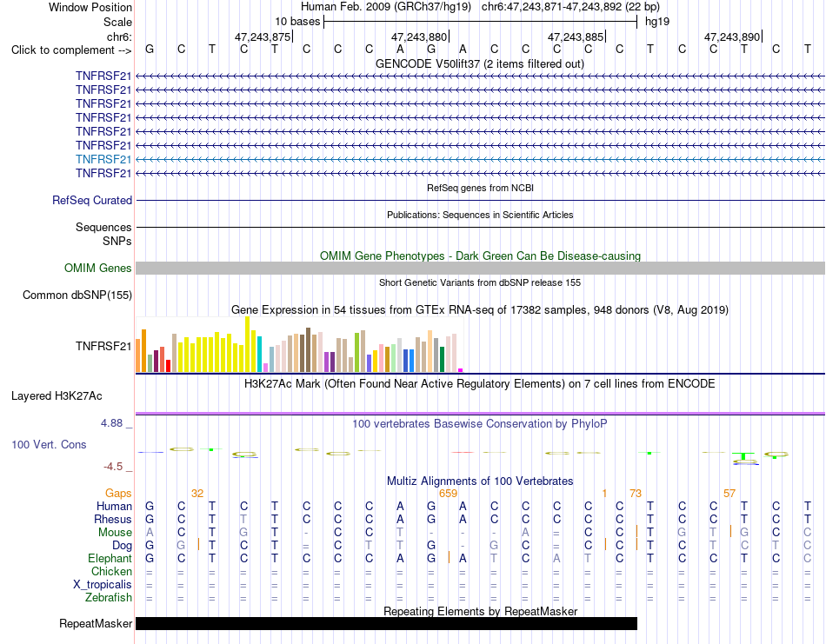Screen dimensions: 826x644
Task: Click the Gaps row label
Action: coord(118,493)
